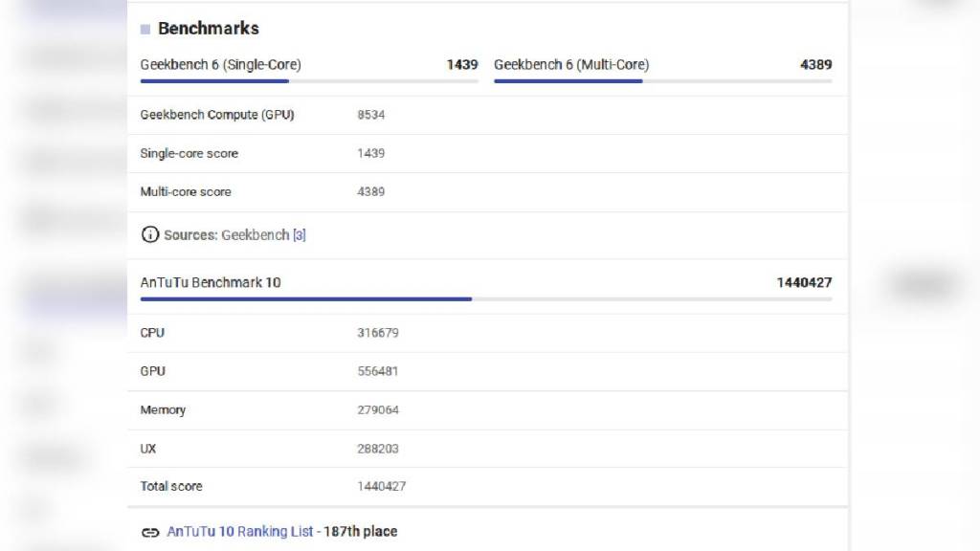Click the Single-core score value 1439 in table
Viewport: 980px width, 551px height.
(x=371, y=153)
